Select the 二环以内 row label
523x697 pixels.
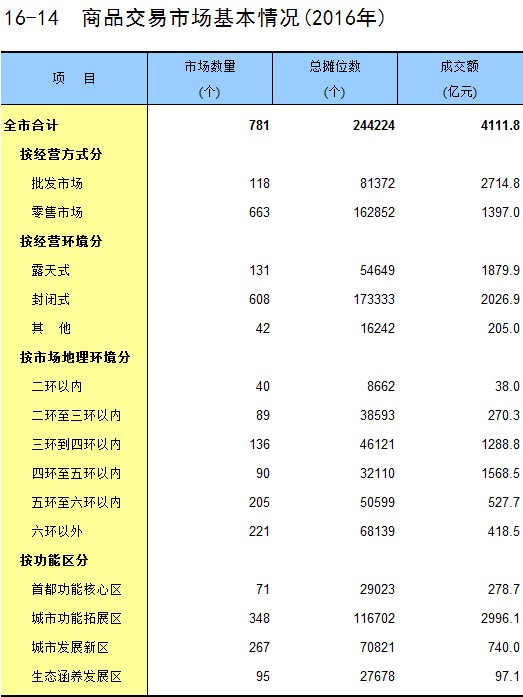57,386
